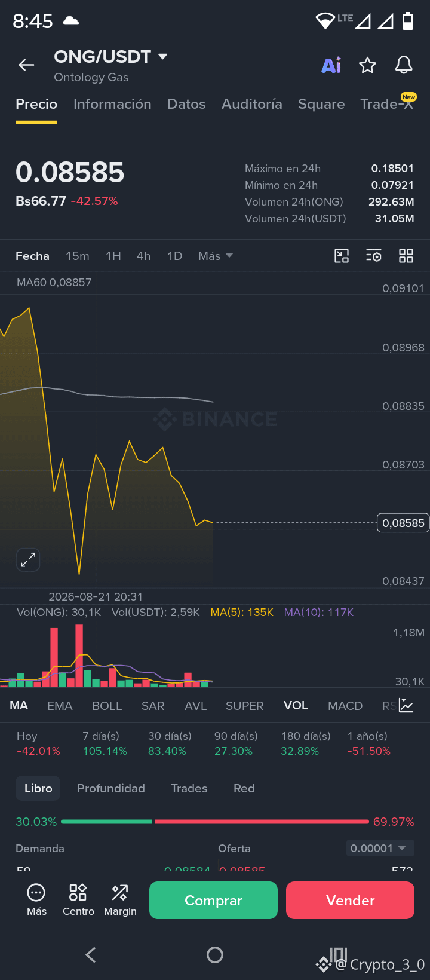This screenshot has height=980, width=430.
Task: Open Margin trading icon
Action: (120, 899)
